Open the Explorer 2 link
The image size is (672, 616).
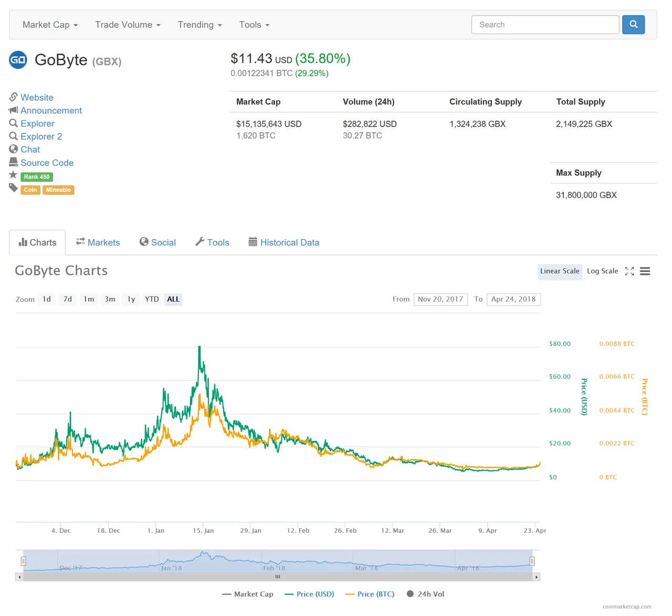coord(41,136)
